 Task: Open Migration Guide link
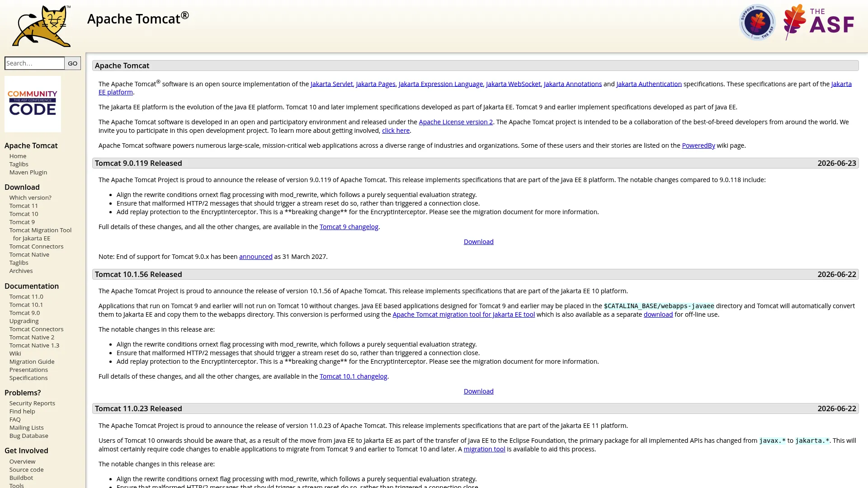tap(32, 361)
